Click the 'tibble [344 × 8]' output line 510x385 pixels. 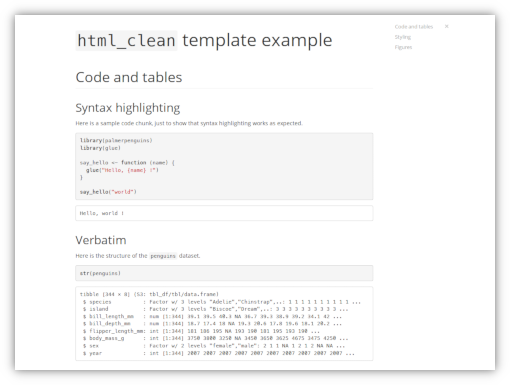(x=149, y=294)
